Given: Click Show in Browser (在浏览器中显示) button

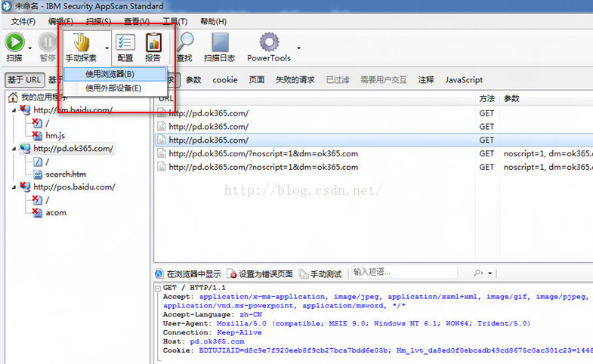Looking at the screenshot, I should tap(188, 273).
